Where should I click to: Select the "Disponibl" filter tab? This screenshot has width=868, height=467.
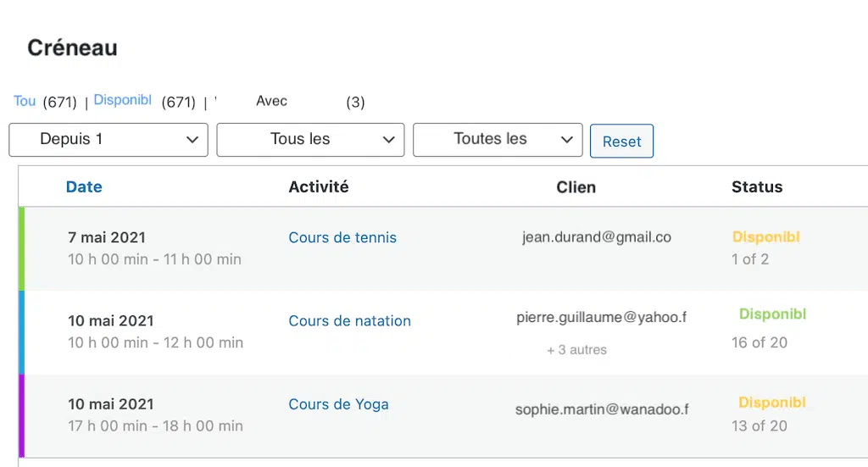pyautogui.click(x=122, y=100)
